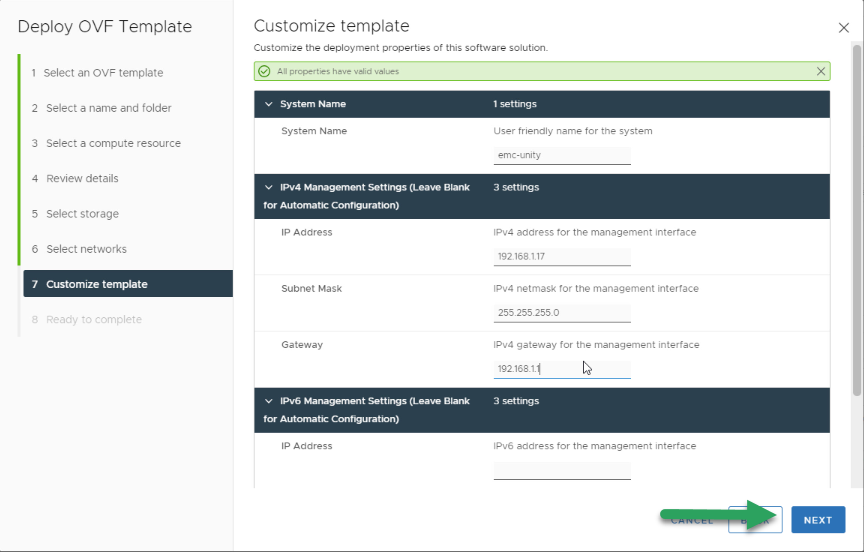Collapse the System Name section

point(268,104)
